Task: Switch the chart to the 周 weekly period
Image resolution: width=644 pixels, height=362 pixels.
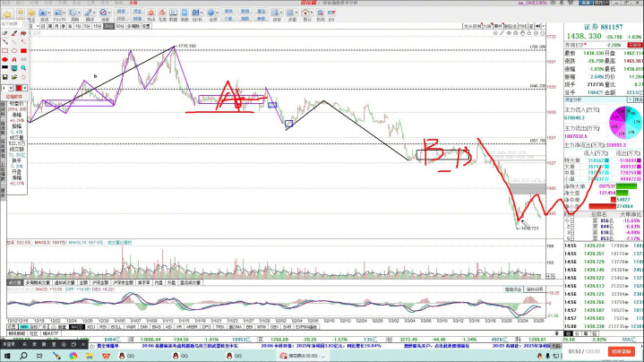Action: [x=49, y=26]
